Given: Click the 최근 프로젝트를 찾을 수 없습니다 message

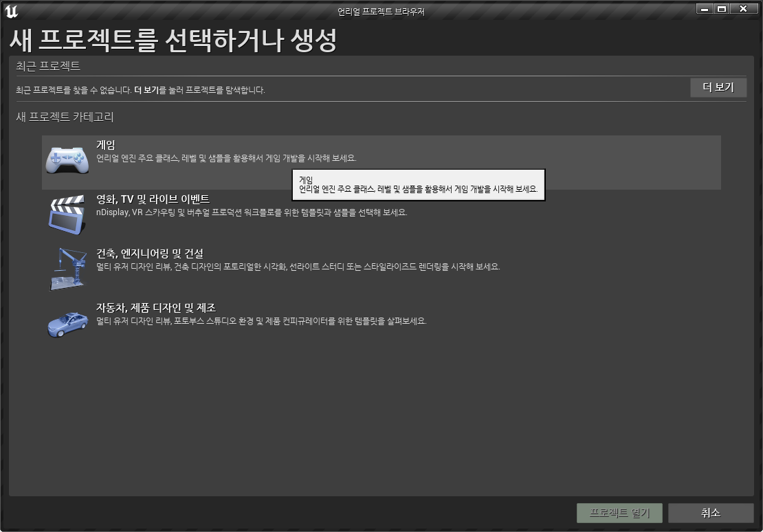Looking at the screenshot, I should 140,90.
